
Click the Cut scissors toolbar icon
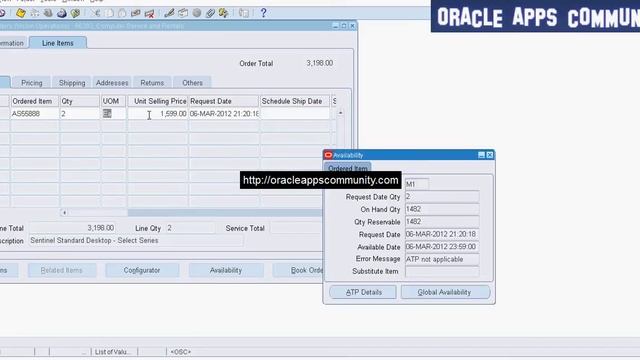[96, 13]
